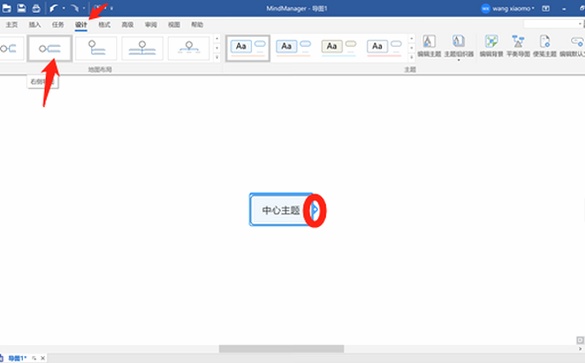Image resolution: width=585 pixels, height=363 pixels.
Task: Click the 平衡导图 icon
Action: pyautogui.click(x=518, y=46)
